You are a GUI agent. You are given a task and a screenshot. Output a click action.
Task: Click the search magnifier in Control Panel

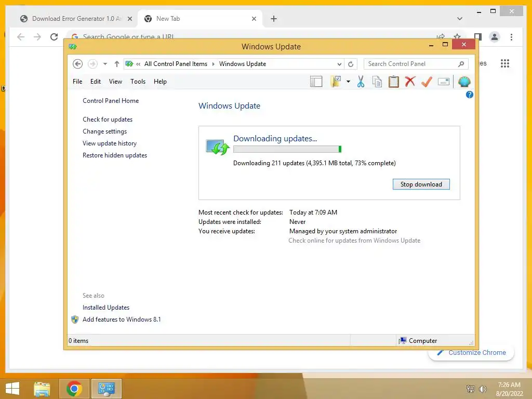(461, 64)
